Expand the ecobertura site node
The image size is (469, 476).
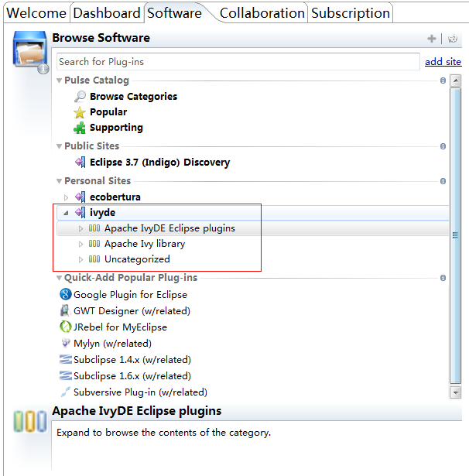click(66, 197)
